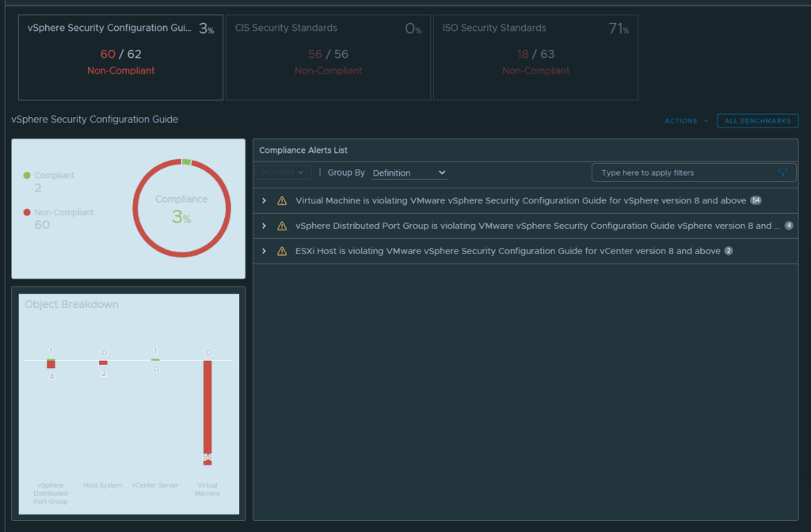Click warning icon on Distributed Port Group alert
This screenshot has height=532, width=811.
click(x=282, y=226)
